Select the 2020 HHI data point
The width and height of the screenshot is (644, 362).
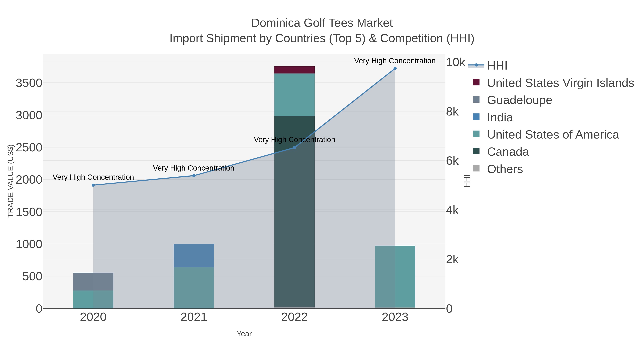coord(93,185)
